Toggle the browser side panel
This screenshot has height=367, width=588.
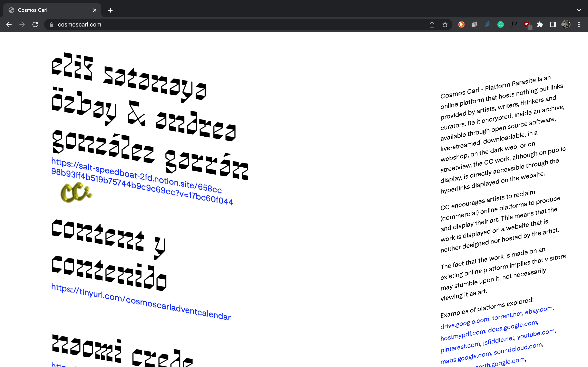pos(553,24)
